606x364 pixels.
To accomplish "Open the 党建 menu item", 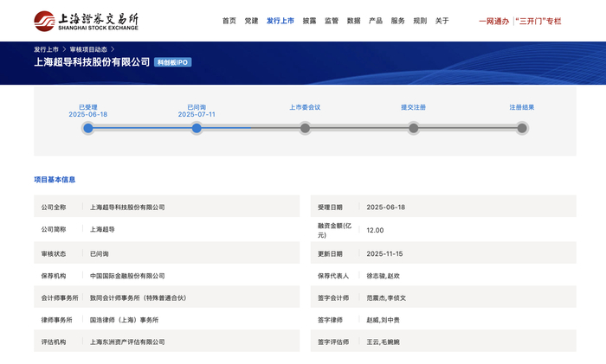I will coord(251,21).
